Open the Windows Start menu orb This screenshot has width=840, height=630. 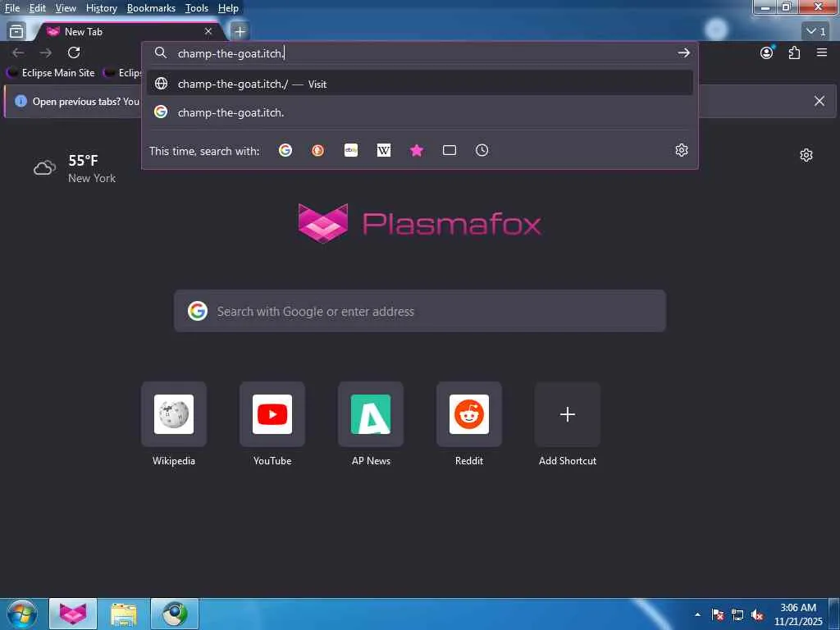(21, 614)
